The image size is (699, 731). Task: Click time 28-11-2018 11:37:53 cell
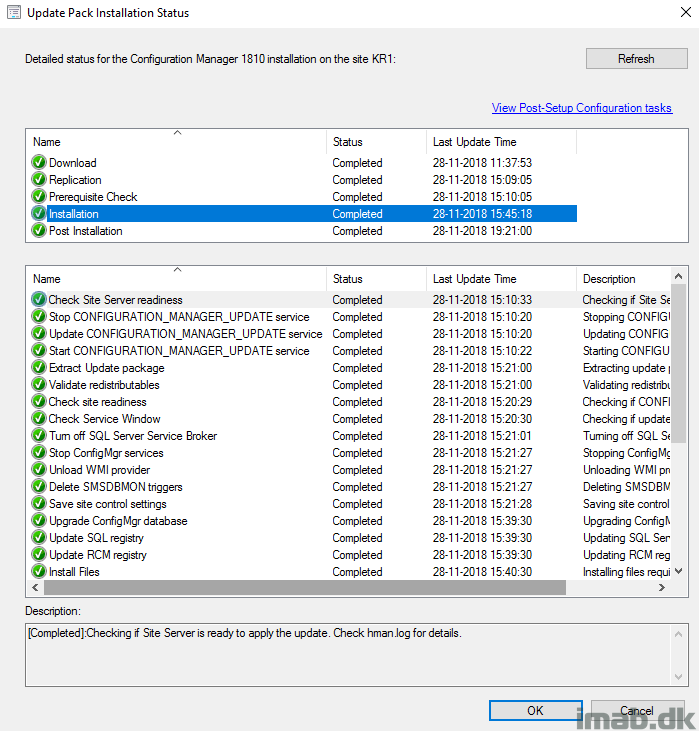coord(482,163)
